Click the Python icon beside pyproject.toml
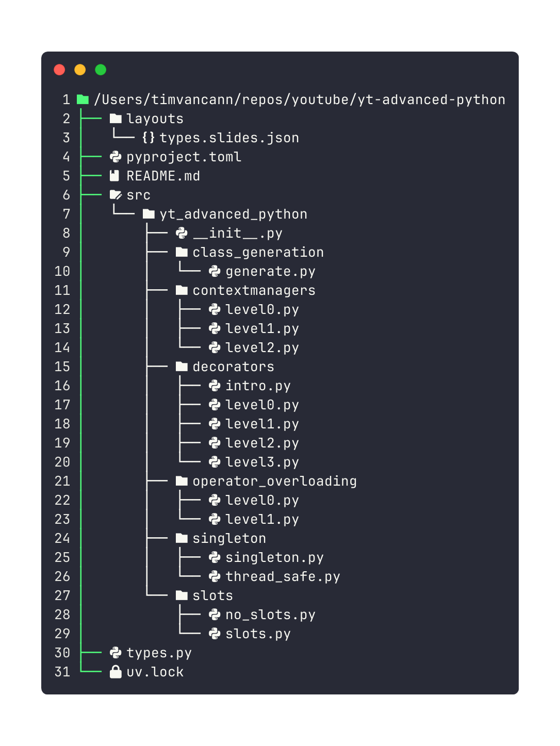Image resolution: width=560 pixels, height=746 pixels. tap(116, 157)
